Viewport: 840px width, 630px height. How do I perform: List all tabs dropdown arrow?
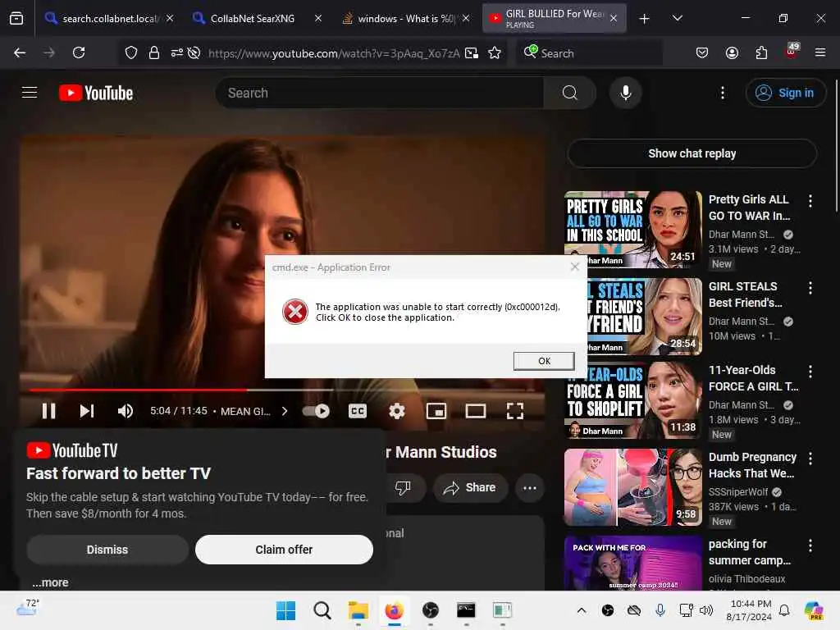(677, 18)
